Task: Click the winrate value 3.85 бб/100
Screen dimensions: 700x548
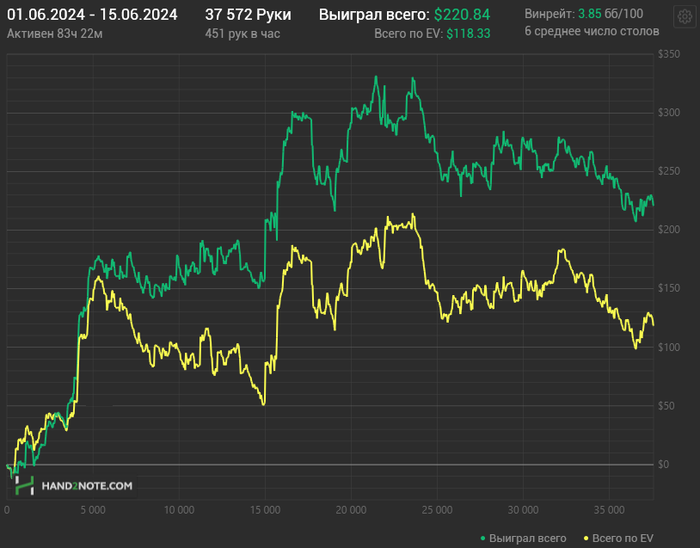Action: [x=611, y=14]
